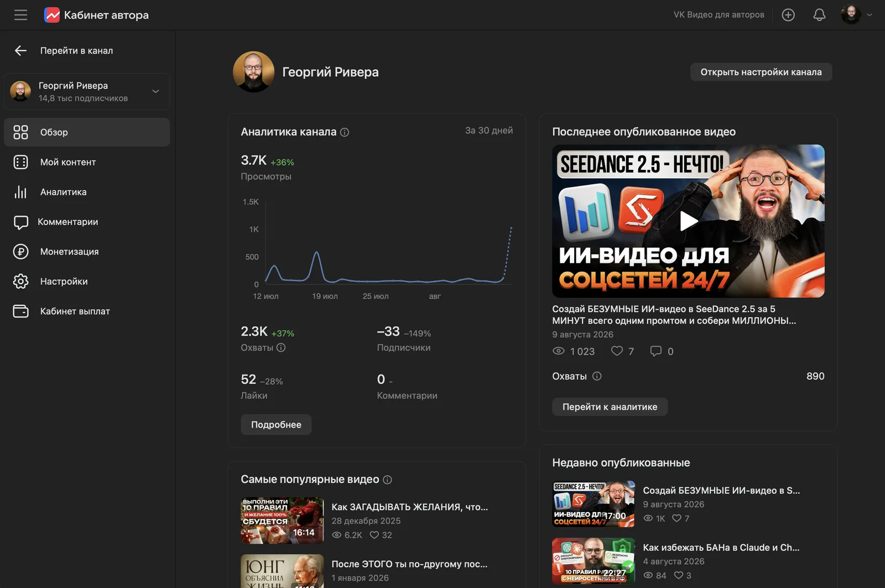Click the heart icon beside 7 likes

tap(617, 351)
